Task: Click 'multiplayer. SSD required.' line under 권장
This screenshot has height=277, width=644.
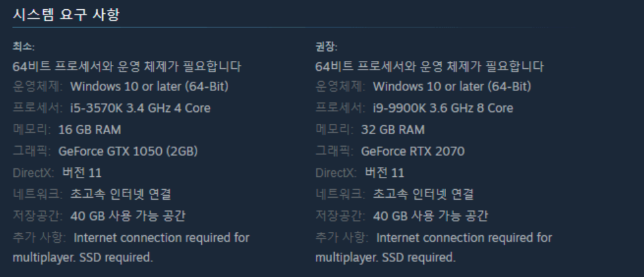Action: [386, 258]
